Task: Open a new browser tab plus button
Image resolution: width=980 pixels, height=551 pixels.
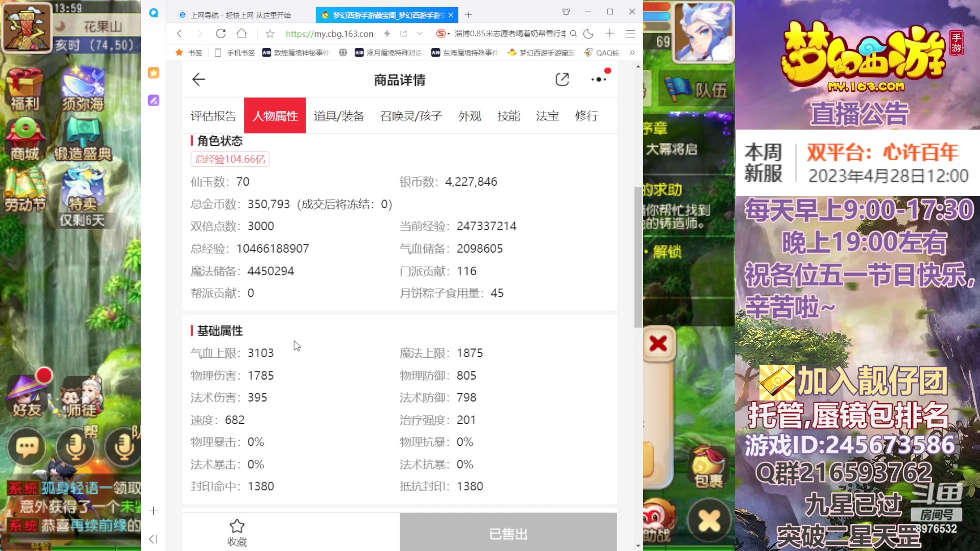Action: [469, 15]
